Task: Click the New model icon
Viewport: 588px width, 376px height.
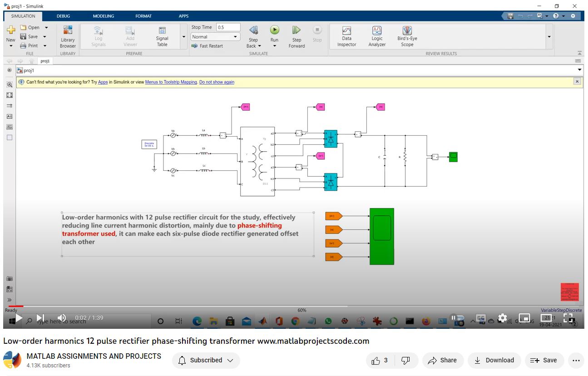Action: pos(10,31)
